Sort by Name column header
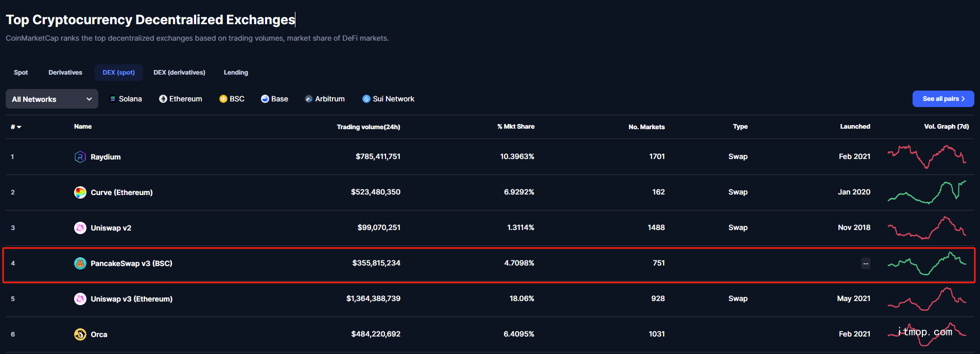 tap(83, 127)
